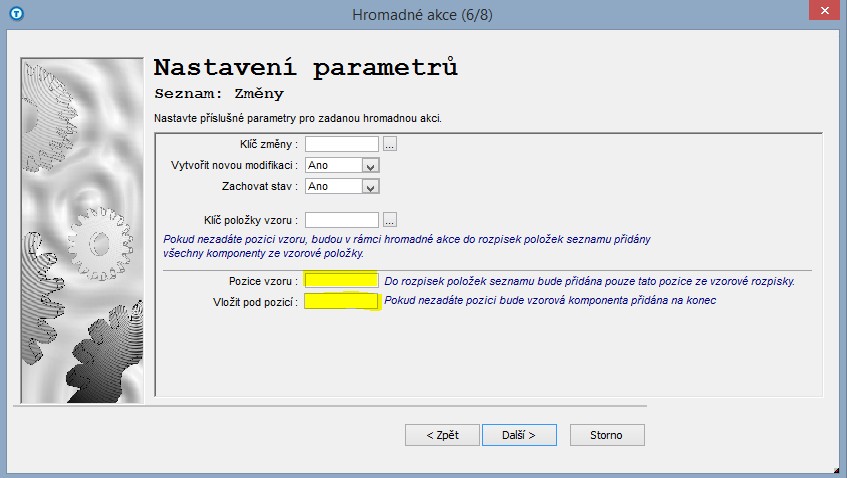Click the Zachovat stav label
This screenshot has width=847, height=478.
pyautogui.click(x=259, y=186)
